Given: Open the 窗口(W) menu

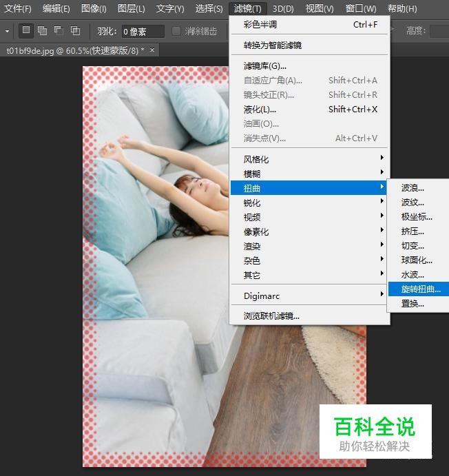Looking at the screenshot, I should 361,8.
